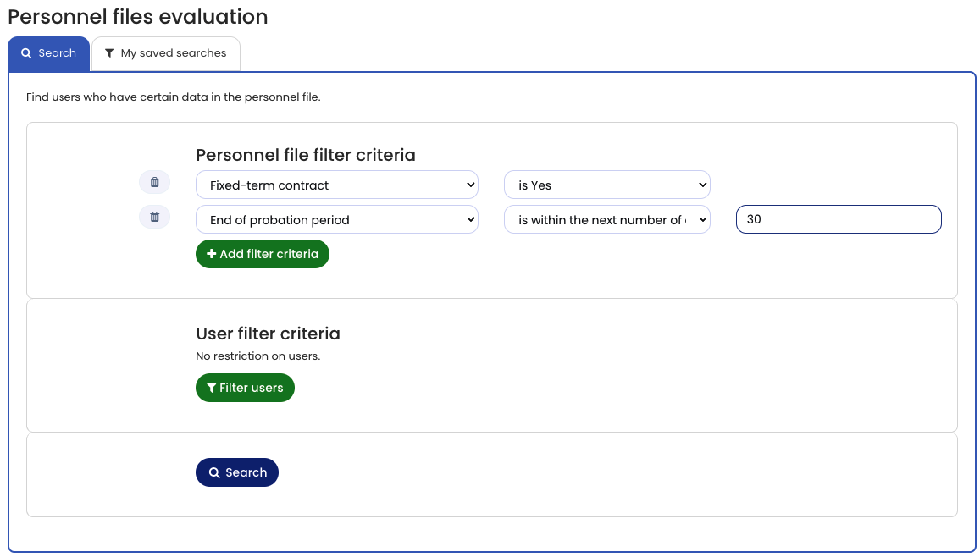
Task: Expand the "is within the next number" dropdown
Action: (x=606, y=220)
